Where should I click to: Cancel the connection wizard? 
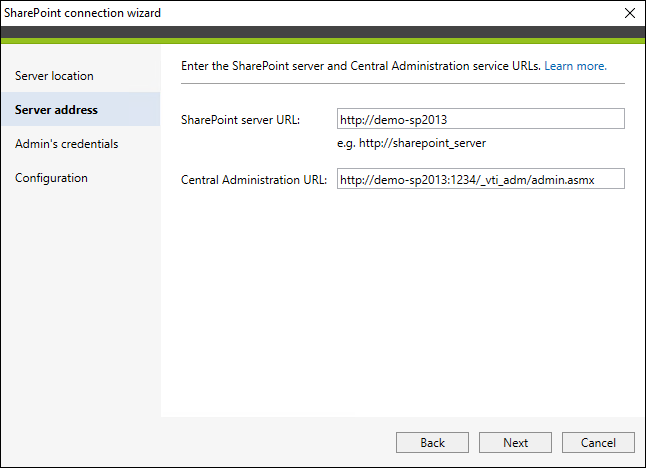[598, 442]
